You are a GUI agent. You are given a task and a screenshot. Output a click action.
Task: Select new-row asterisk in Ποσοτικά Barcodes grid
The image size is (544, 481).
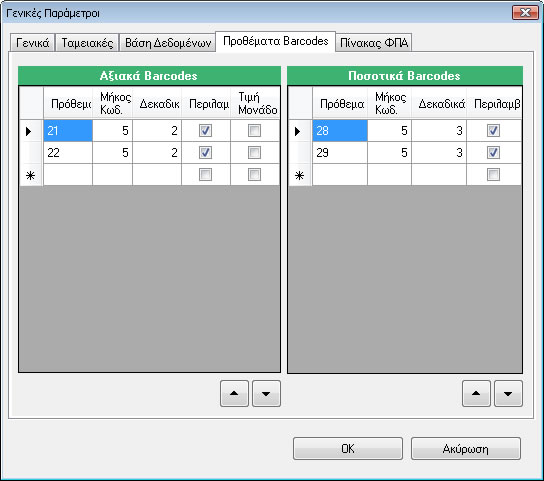[300, 175]
